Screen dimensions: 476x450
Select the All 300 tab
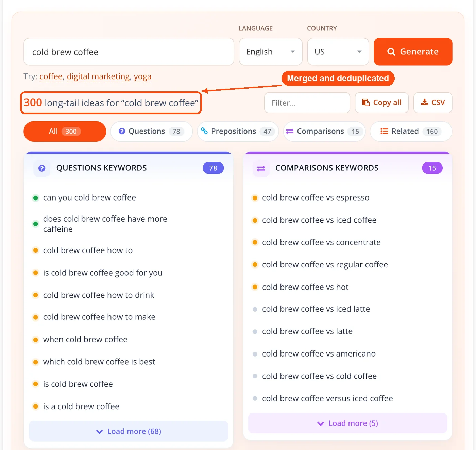click(65, 131)
